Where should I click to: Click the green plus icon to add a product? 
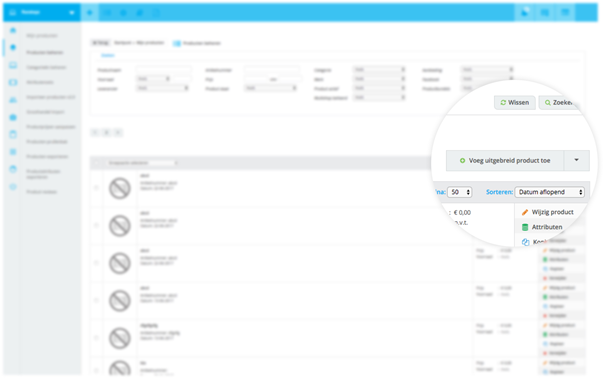462,161
